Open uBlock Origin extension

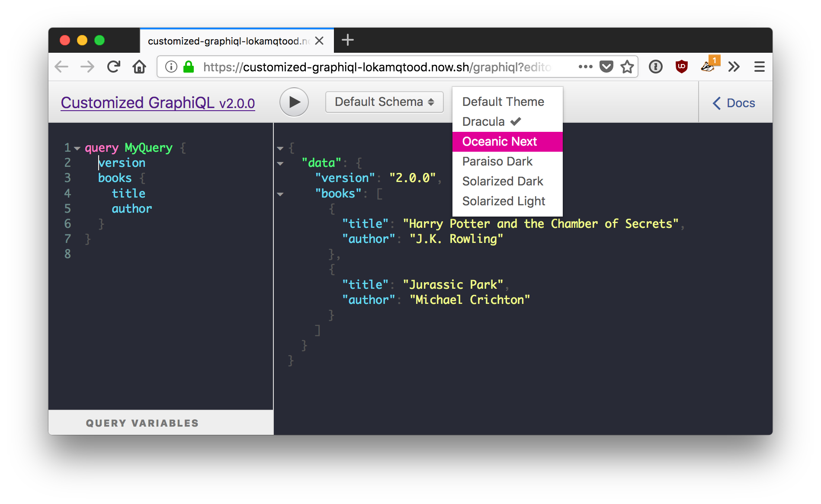point(682,67)
